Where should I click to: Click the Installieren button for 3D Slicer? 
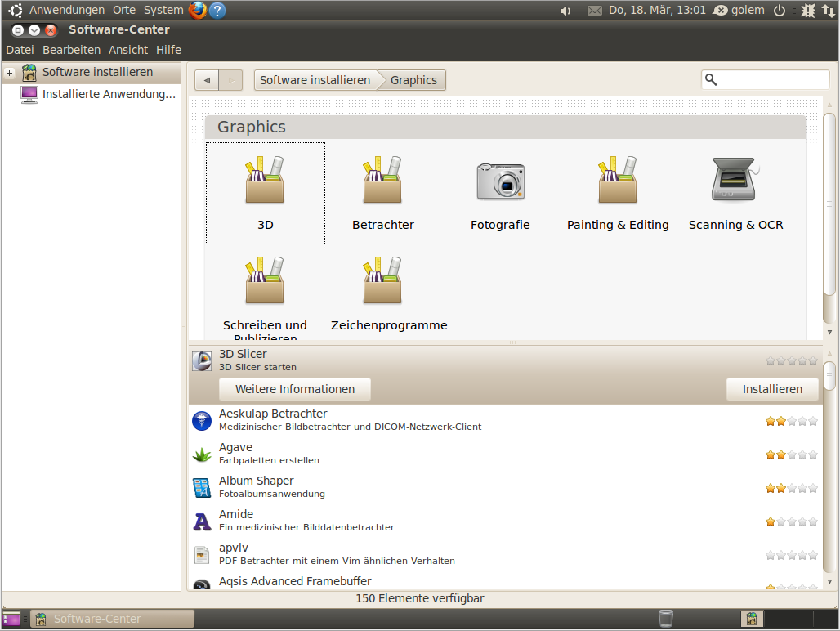pos(772,389)
